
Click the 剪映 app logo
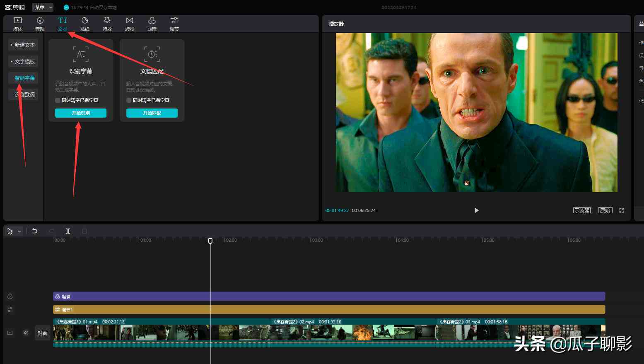click(15, 7)
